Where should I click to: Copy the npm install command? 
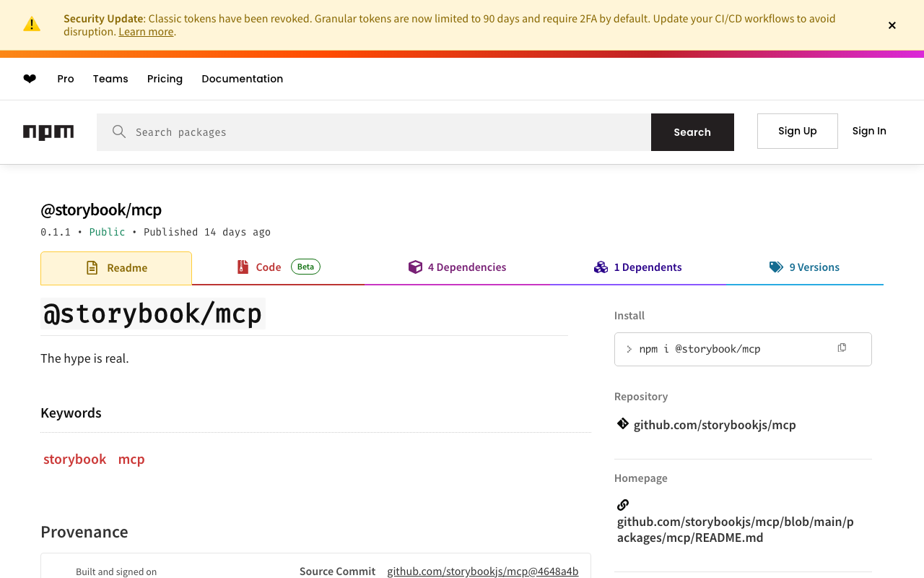pyautogui.click(x=842, y=348)
